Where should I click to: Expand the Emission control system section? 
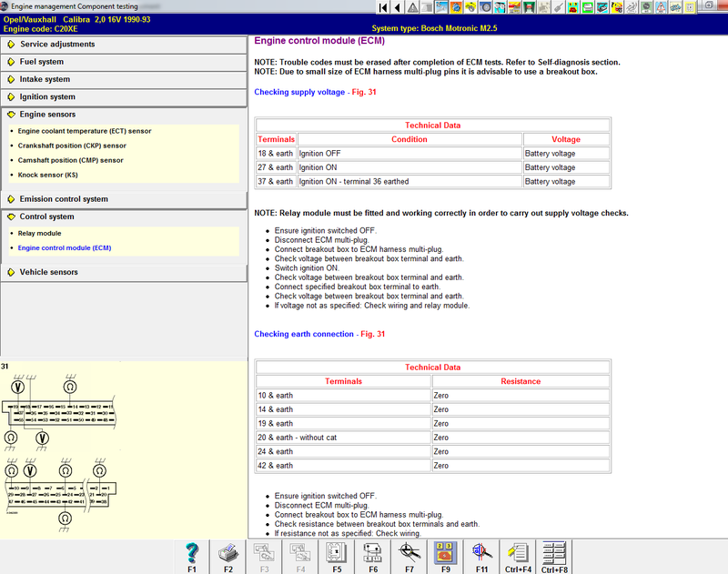[124, 199]
